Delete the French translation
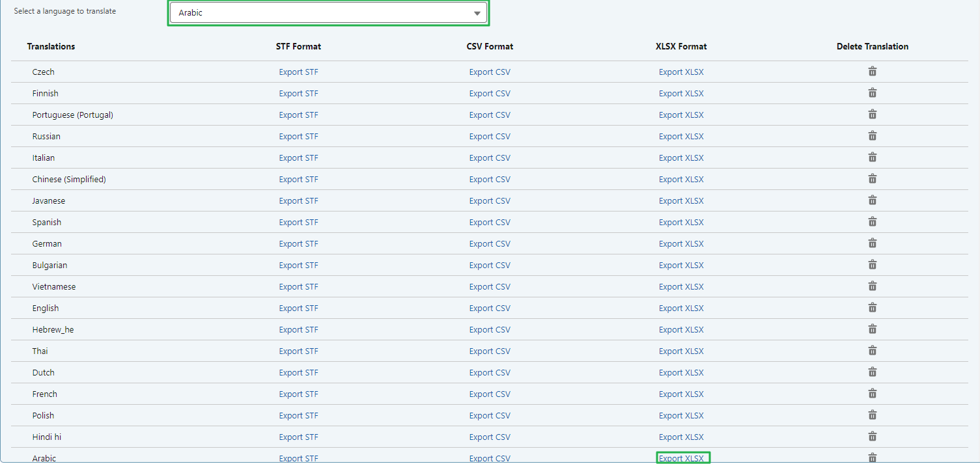980x464 pixels. pyautogui.click(x=873, y=393)
